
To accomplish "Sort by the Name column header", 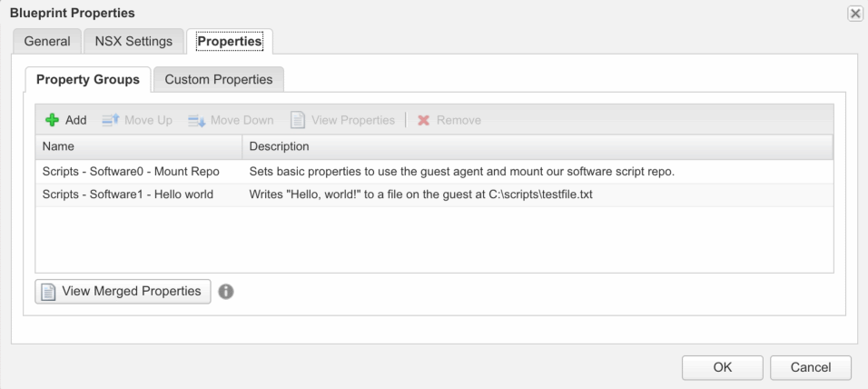I will point(138,146).
